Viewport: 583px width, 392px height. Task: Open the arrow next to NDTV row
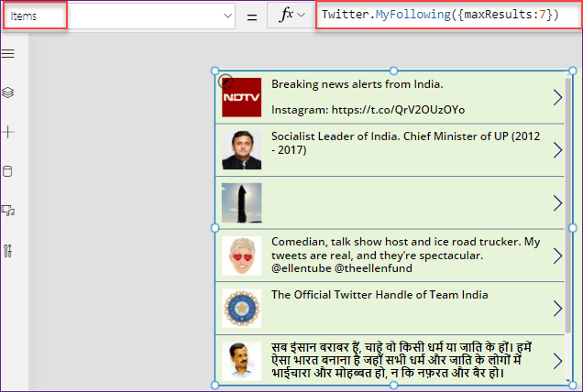click(557, 97)
